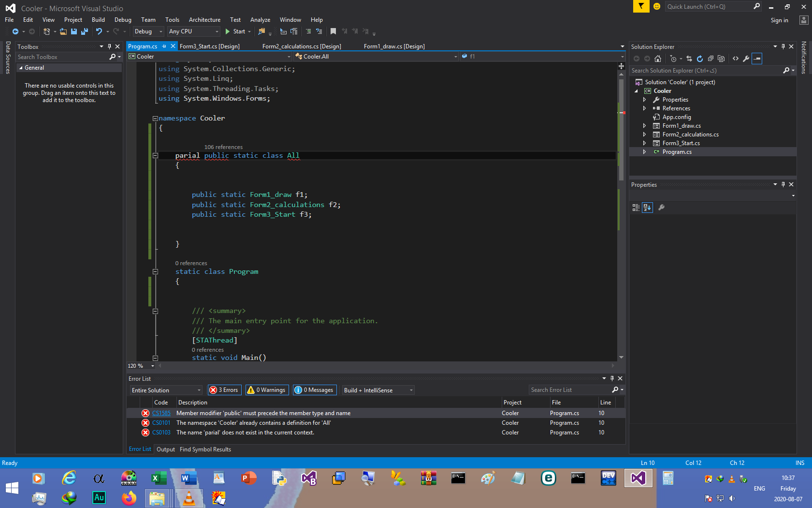The height and width of the screenshot is (508, 812).
Task: Click the Collapse All icon in Solution Explorer
Action: coord(710,59)
